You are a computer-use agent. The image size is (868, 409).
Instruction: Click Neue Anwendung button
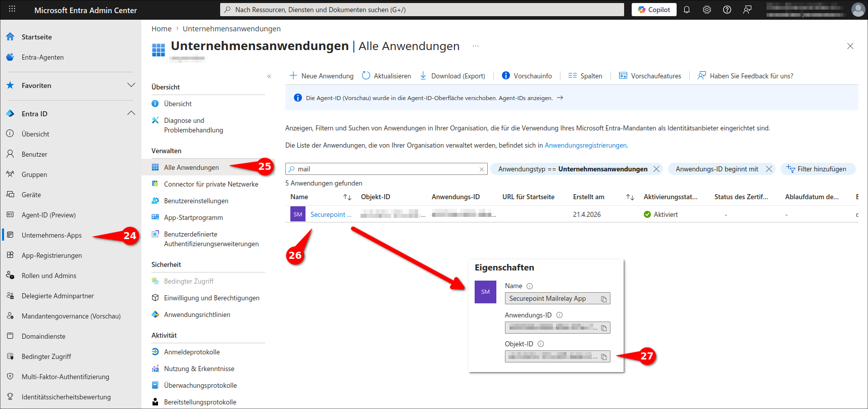[x=322, y=76]
